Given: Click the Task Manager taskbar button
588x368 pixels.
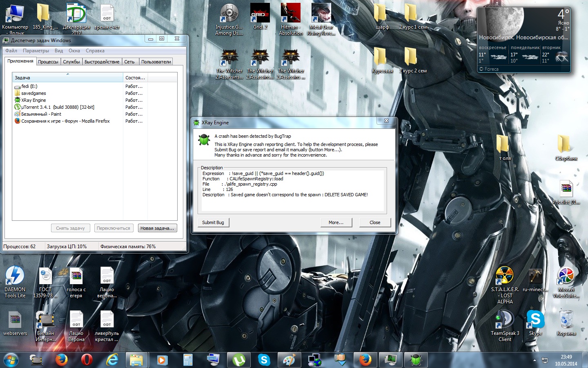Looking at the screenshot, I should pyautogui.click(x=390, y=360).
